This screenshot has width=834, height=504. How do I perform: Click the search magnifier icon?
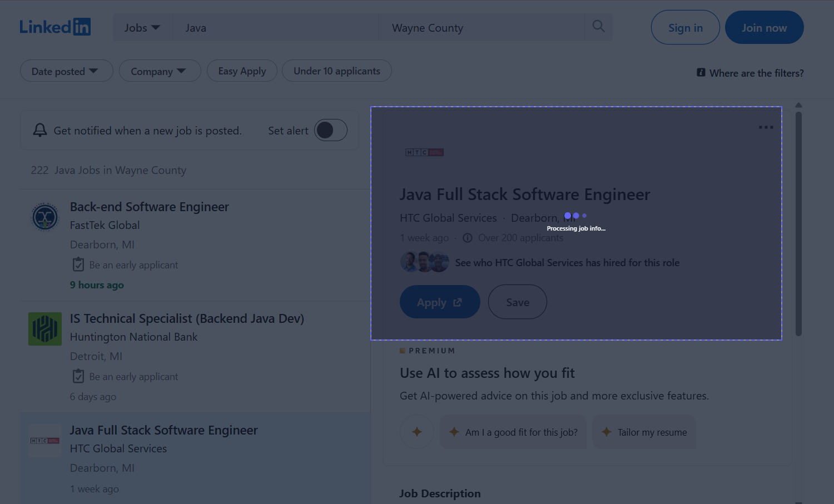(x=598, y=26)
